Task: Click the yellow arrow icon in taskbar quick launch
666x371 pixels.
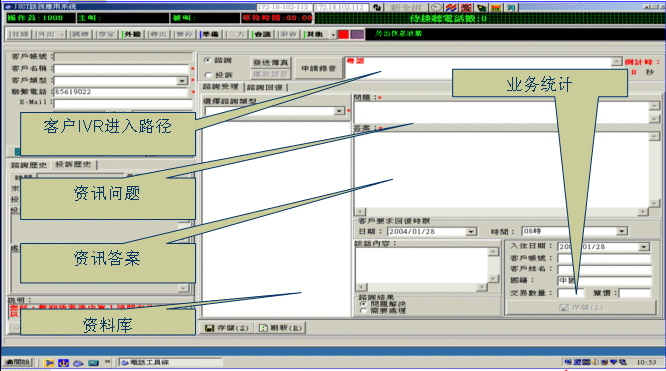Action: [x=49, y=363]
